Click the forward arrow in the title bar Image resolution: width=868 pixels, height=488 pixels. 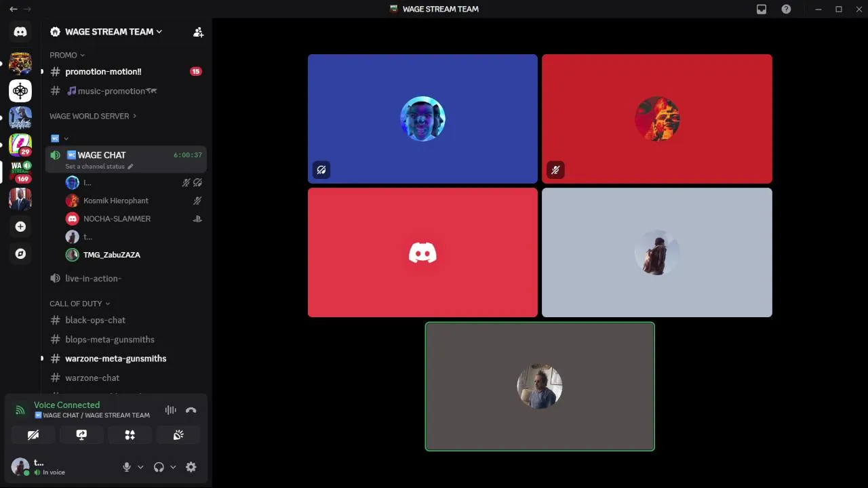click(x=28, y=9)
